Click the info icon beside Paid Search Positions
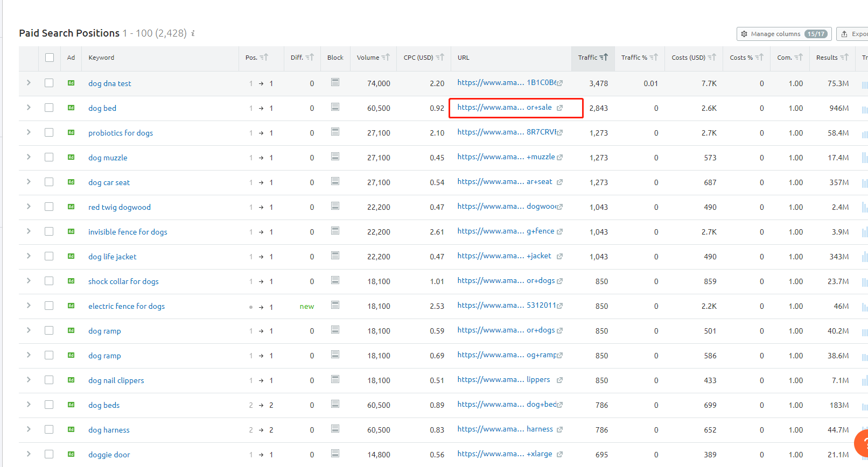Viewport: 868px width, 467px height. point(193,33)
